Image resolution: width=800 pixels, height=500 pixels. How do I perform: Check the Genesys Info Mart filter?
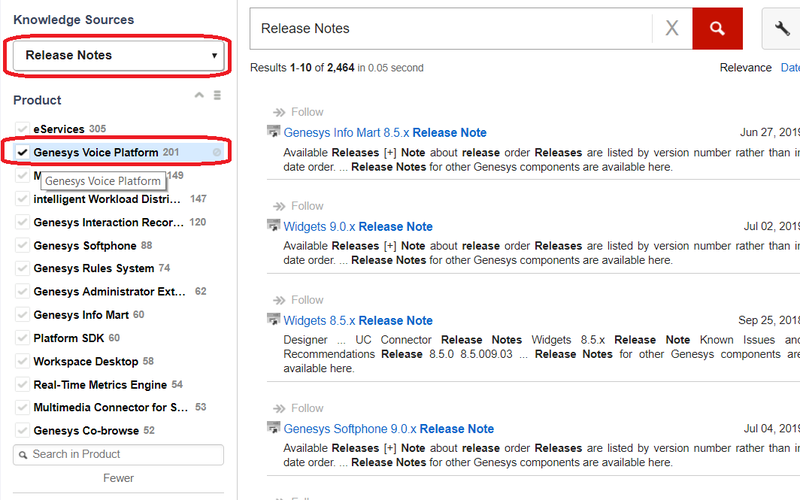pos(22,315)
